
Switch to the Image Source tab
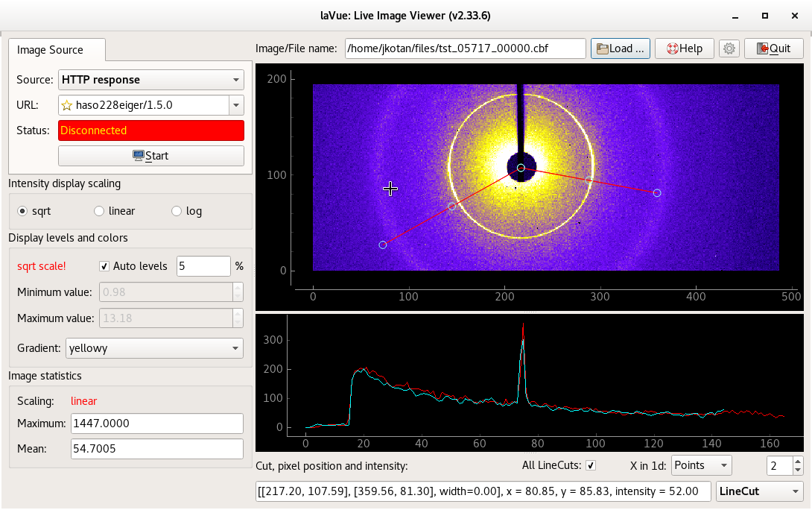click(51, 50)
